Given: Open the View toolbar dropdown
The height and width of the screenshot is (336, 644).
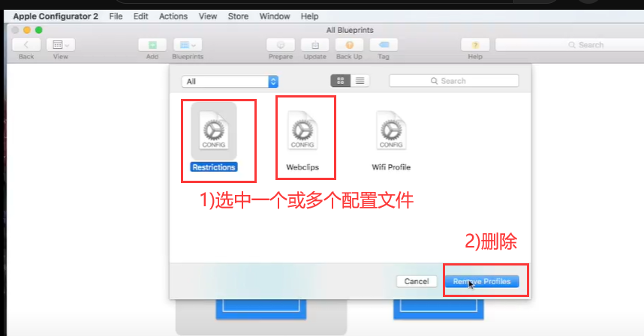Looking at the screenshot, I should click(x=60, y=45).
